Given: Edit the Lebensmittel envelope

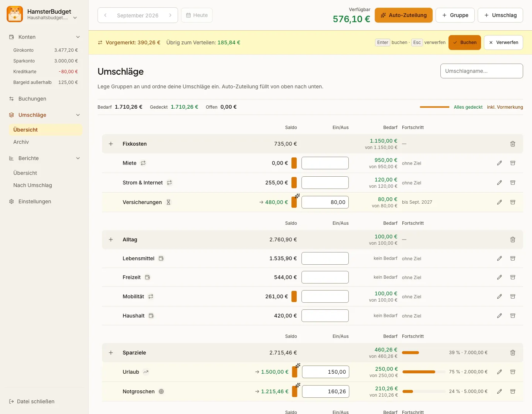Looking at the screenshot, I should point(499,258).
